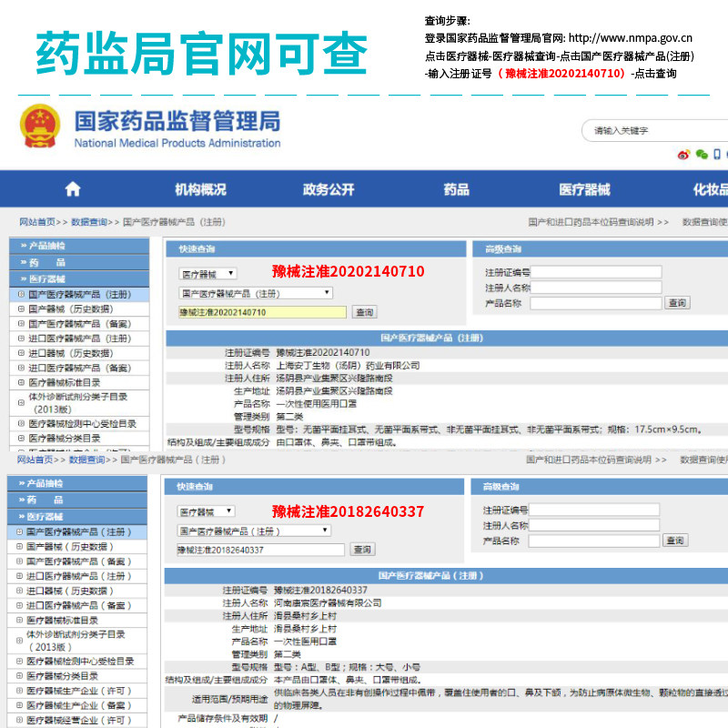This screenshot has height=728, width=728.
Task: Click the mobile phone icon near search box
Action: tap(717, 154)
